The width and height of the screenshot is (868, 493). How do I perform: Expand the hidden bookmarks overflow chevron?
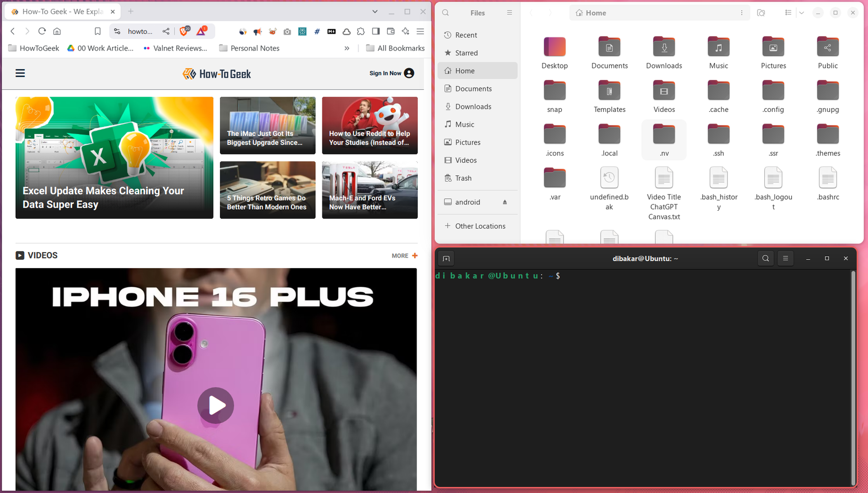[347, 48]
